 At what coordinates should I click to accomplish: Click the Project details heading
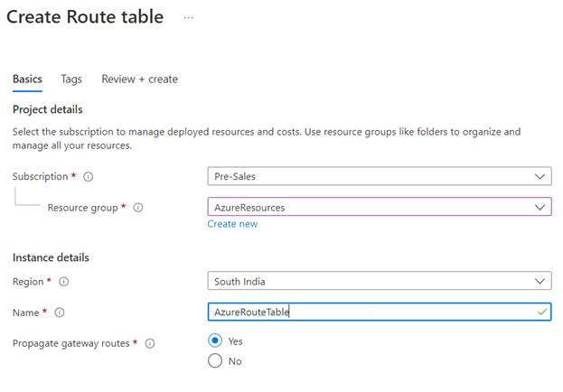coord(47,109)
